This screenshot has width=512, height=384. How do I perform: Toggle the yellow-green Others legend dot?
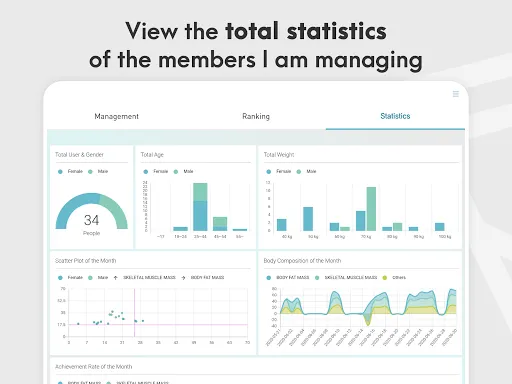click(385, 278)
